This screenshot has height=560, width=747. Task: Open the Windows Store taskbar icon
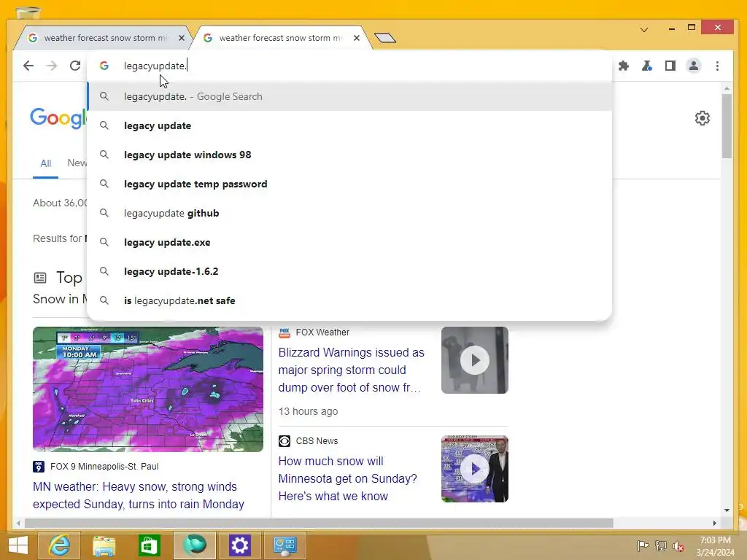[x=149, y=545]
